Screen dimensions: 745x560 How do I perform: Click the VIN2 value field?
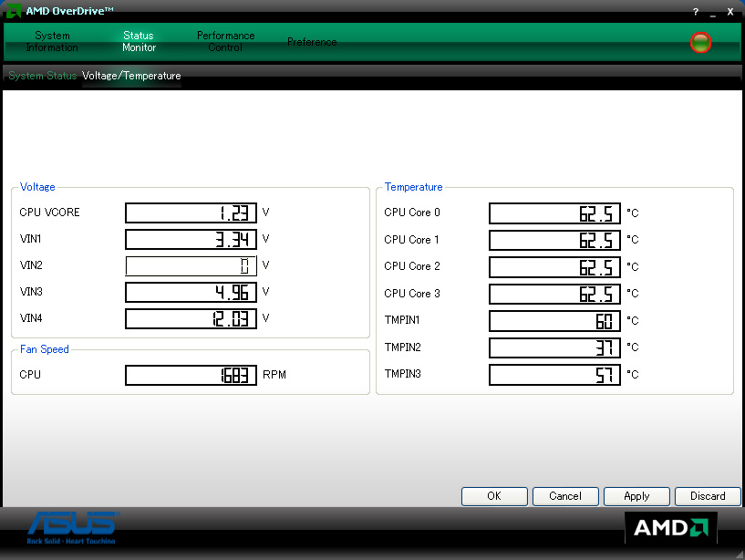[191, 265]
